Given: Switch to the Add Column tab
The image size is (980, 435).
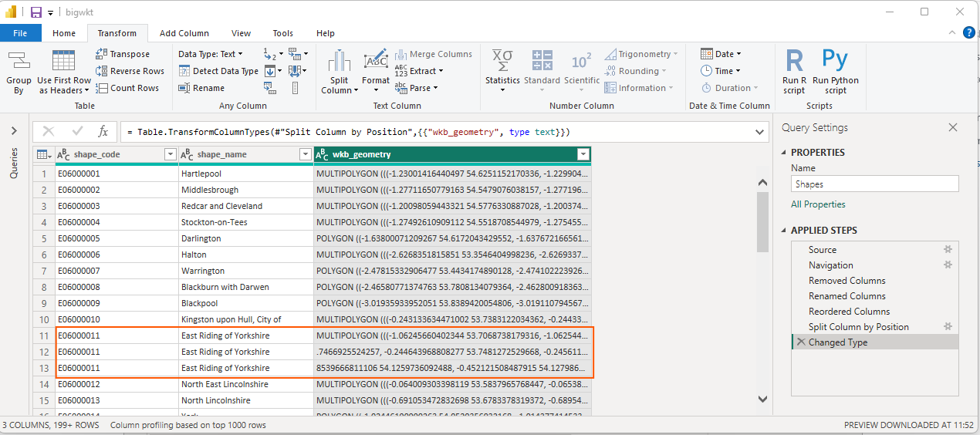Looking at the screenshot, I should click(184, 33).
